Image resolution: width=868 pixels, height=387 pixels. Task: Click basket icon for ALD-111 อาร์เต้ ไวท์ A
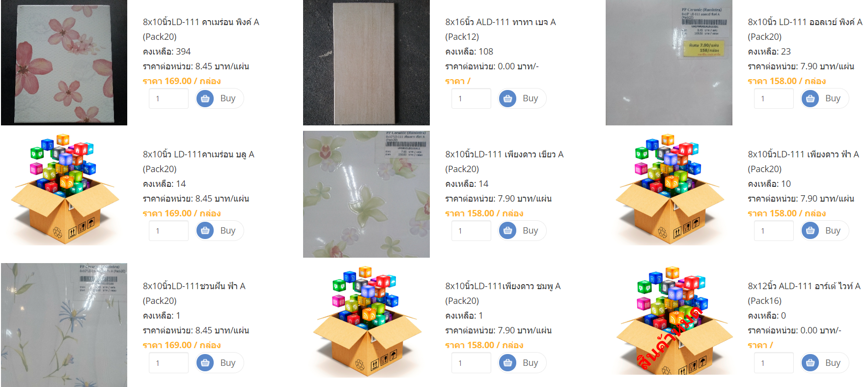[810, 363]
